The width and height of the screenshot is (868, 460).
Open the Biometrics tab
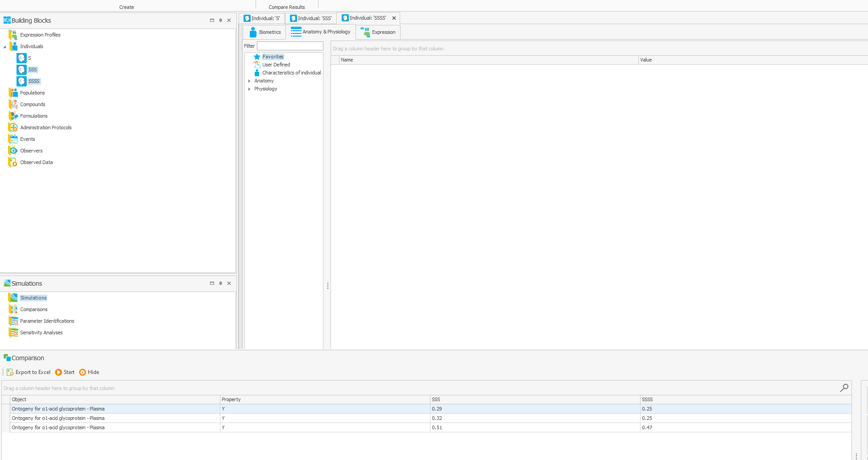(x=265, y=32)
